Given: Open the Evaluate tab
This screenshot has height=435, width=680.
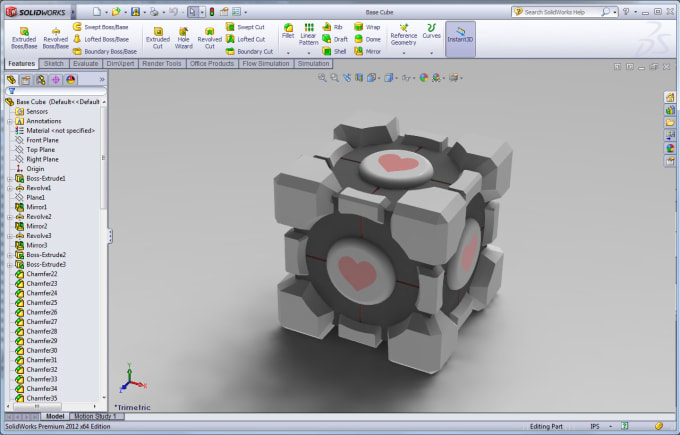Looking at the screenshot, I should (85, 64).
